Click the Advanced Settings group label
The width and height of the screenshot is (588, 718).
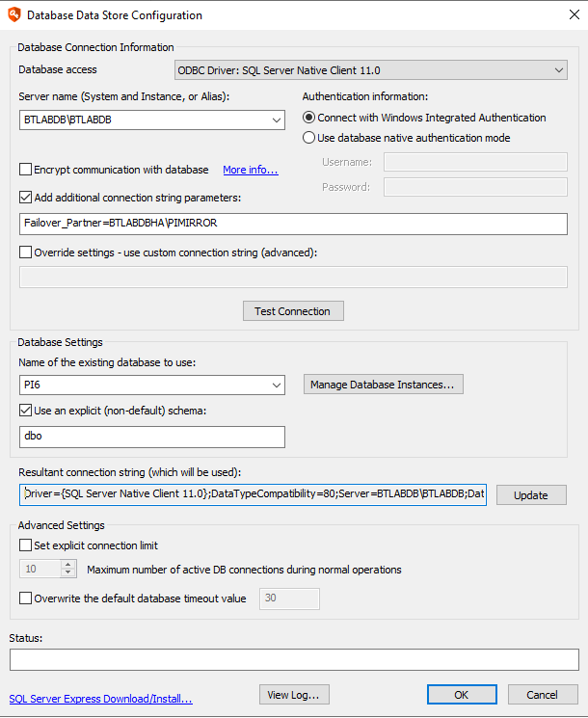pos(62,525)
